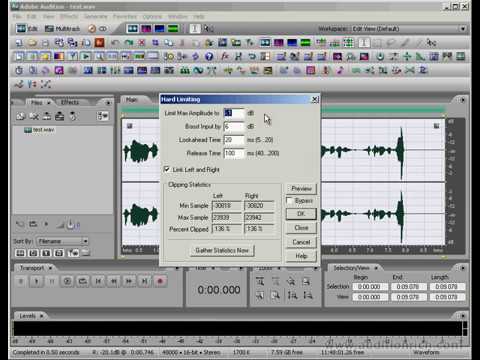Click the fast forward transport button

(129, 281)
